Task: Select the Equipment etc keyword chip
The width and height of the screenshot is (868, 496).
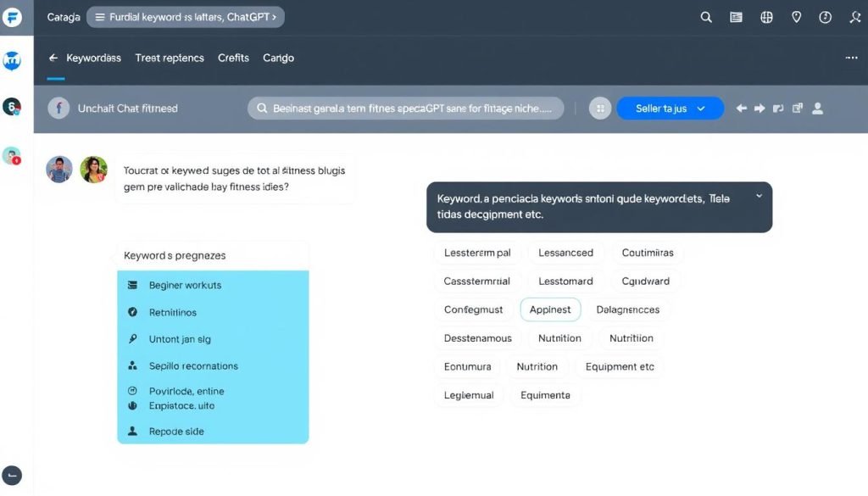Action: pyautogui.click(x=619, y=366)
